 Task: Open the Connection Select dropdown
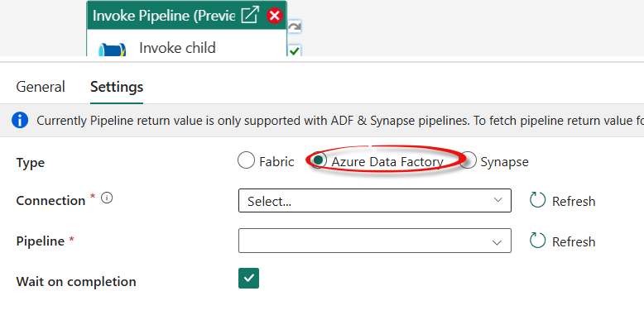[375, 201]
